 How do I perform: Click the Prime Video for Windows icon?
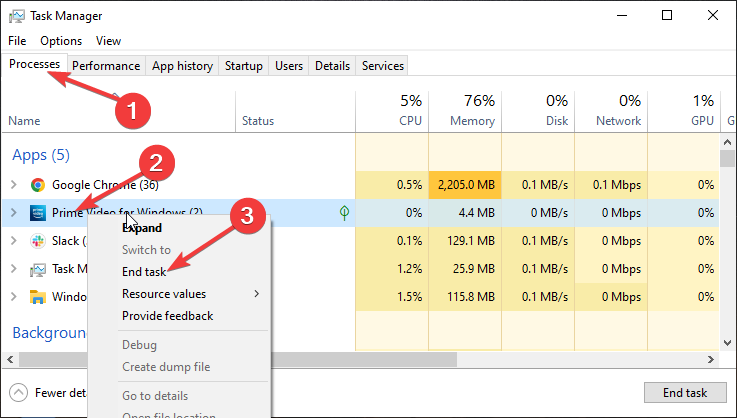point(38,213)
